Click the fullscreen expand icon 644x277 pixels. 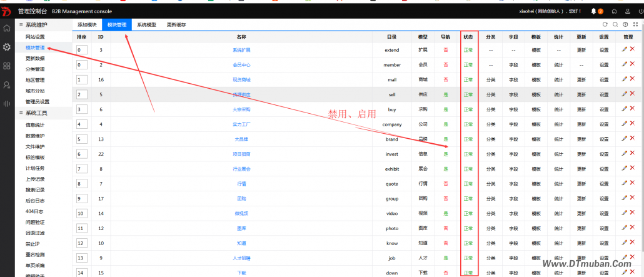(636, 24)
